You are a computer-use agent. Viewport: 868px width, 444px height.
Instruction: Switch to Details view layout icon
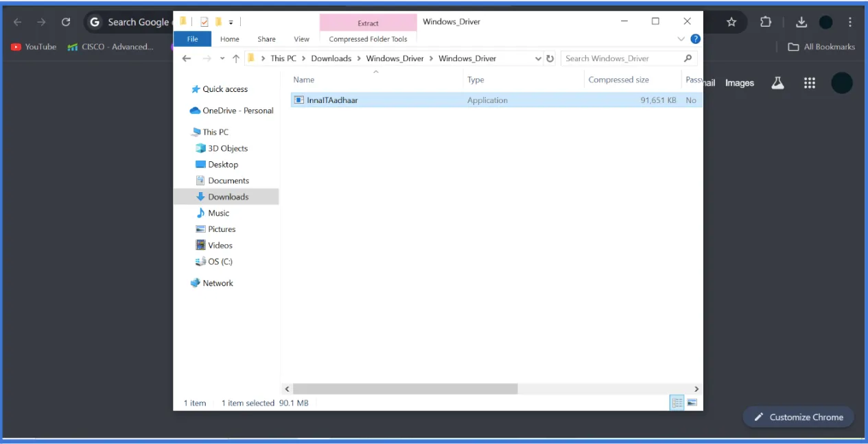pyautogui.click(x=677, y=403)
